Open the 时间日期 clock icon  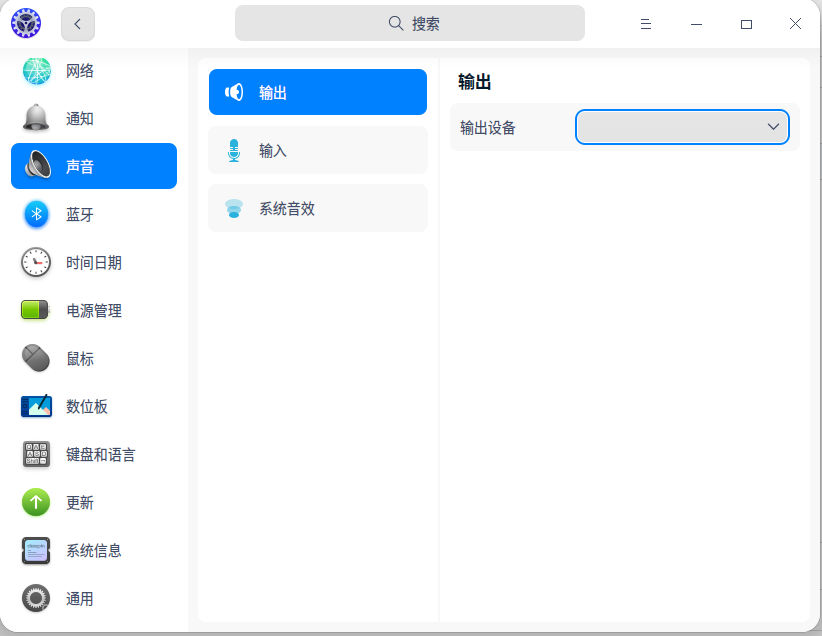36,262
